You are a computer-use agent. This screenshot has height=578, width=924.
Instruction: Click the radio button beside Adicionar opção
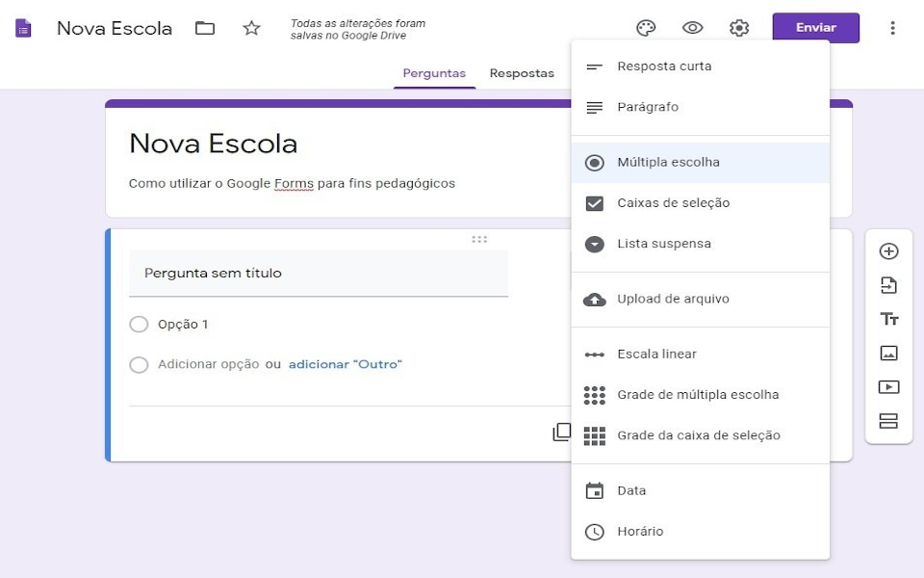pos(139,364)
